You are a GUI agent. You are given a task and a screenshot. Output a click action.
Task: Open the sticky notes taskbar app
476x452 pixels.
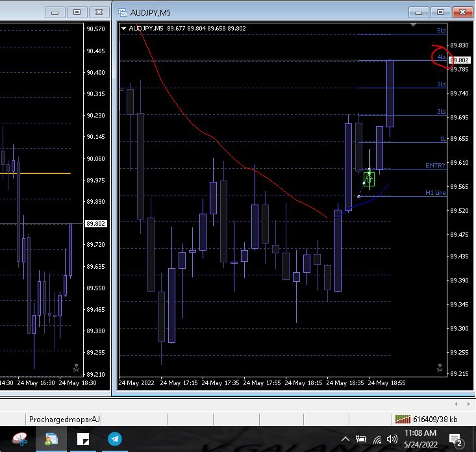[83, 439]
